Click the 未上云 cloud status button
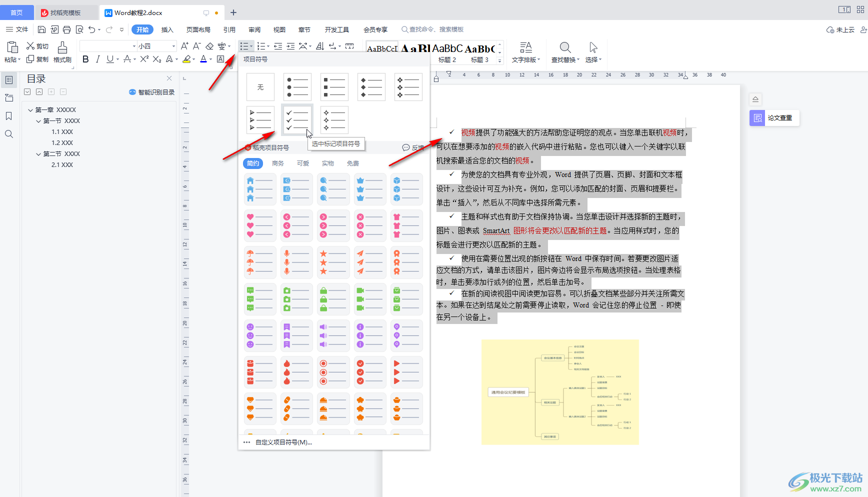Screen dimensions: 868x497 (840, 29)
